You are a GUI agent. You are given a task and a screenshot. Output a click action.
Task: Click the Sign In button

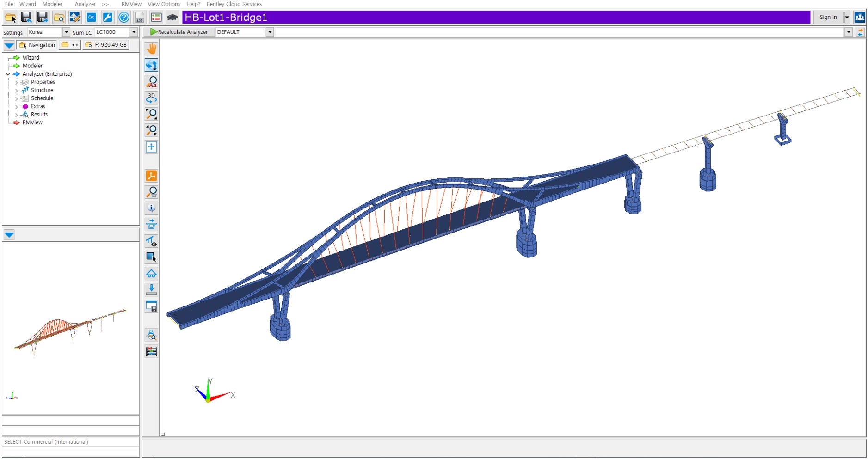[828, 18]
